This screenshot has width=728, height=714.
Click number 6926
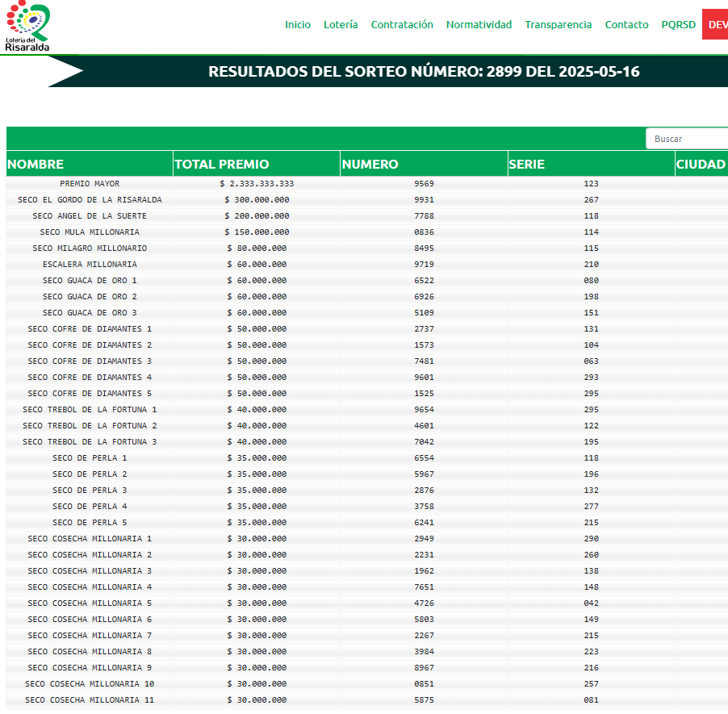tap(424, 297)
